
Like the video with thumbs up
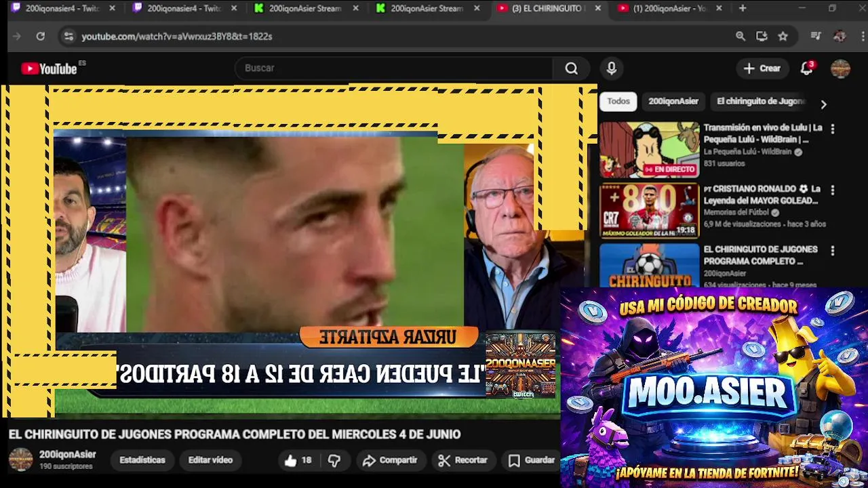(x=298, y=460)
